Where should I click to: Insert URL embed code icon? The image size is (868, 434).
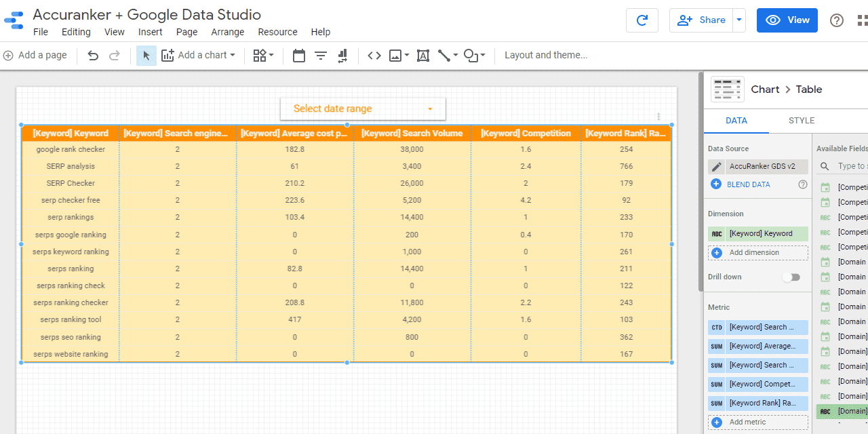pyautogui.click(x=374, y=56)
